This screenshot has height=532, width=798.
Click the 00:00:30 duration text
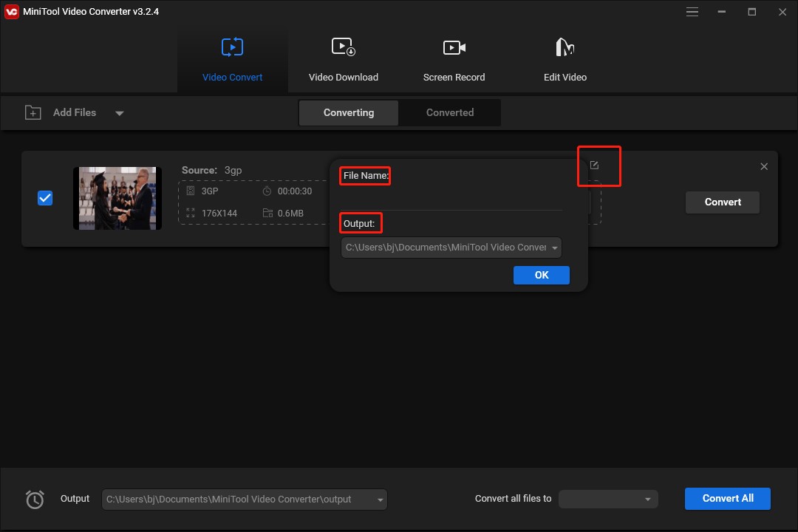[x=295, y=191]
